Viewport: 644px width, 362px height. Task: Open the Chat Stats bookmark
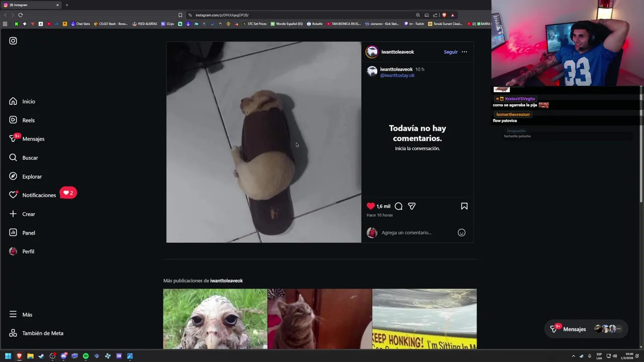80,24
